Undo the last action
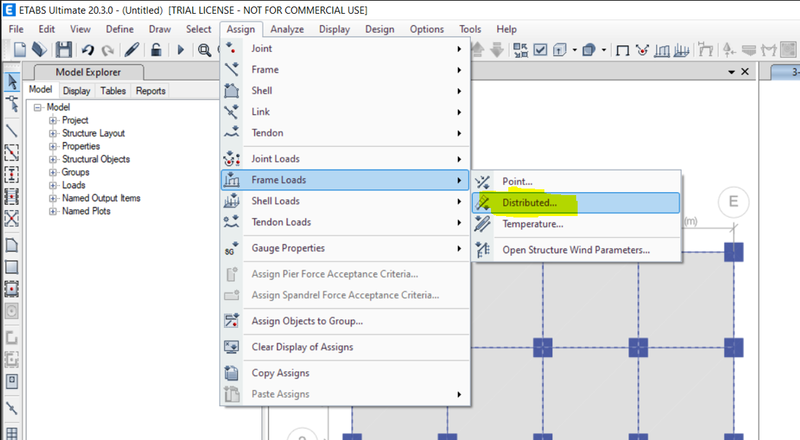 click(88, 50)
